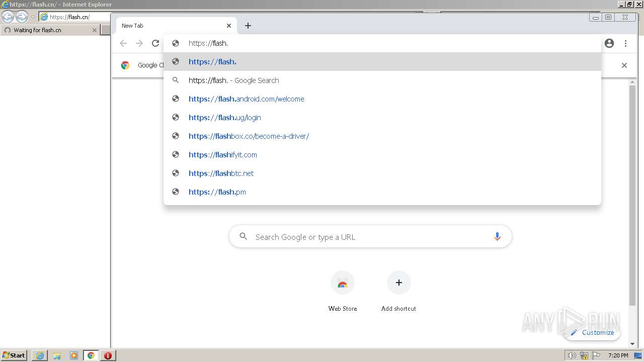The width and height of the screenshot is (644, 362).
Task: Open File Explorer from taskbar
Action: pos(57,355)
